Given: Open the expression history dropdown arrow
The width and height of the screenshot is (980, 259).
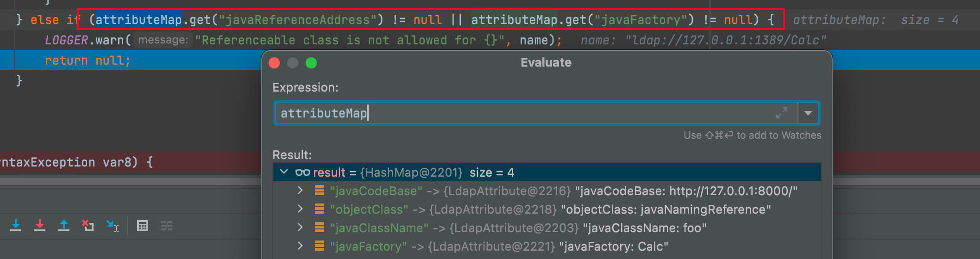Looking at the screenshot, I should [x=808, y=113].
